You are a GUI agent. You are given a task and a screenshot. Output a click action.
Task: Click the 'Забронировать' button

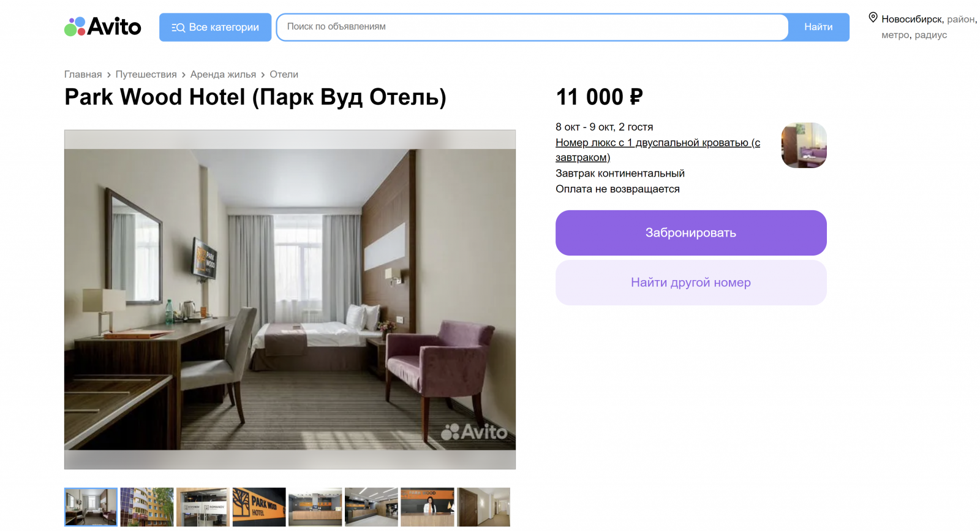(691, 233)
